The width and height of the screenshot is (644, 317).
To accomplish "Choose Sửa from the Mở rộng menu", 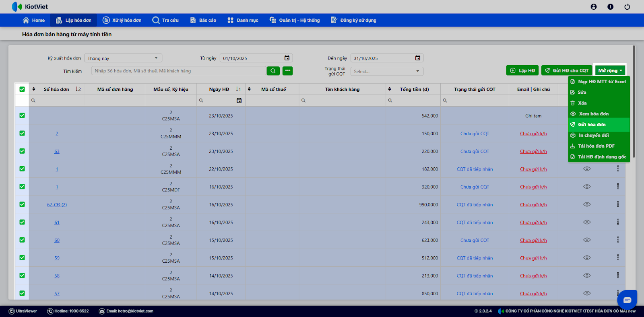I will [599, 93].
